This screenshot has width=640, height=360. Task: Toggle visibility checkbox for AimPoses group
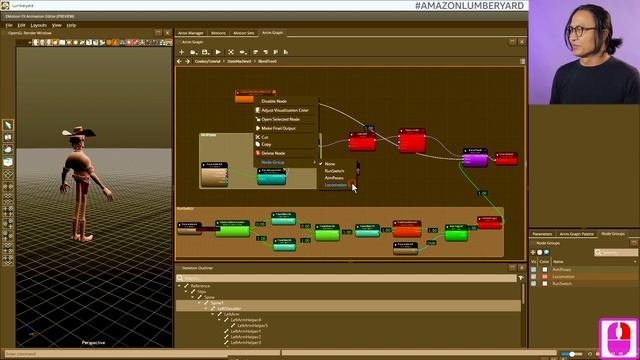(x=533, y=270)
